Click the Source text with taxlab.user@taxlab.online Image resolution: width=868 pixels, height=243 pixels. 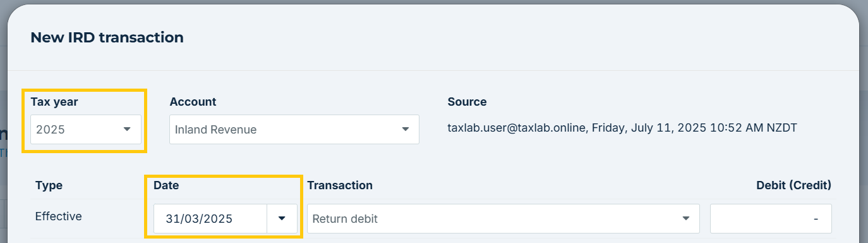pos(622,128)
